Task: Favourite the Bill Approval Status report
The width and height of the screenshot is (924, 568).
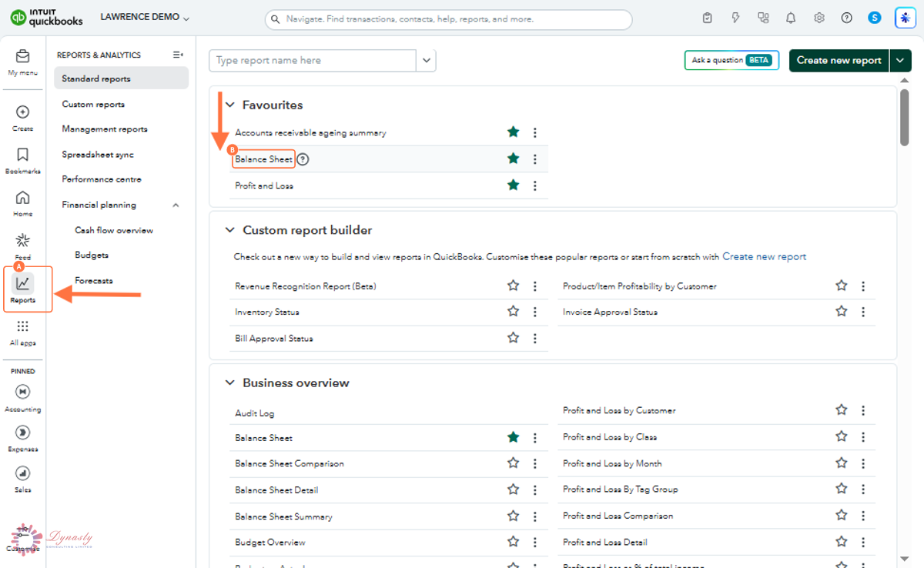Action: [514, 337]
